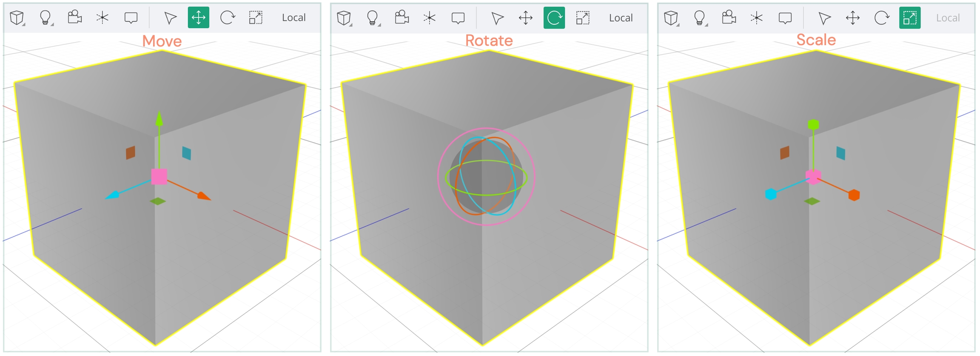Click the starburst icon in the Move panel toolbar
980x356 pixels.
[x=103, y=18]
